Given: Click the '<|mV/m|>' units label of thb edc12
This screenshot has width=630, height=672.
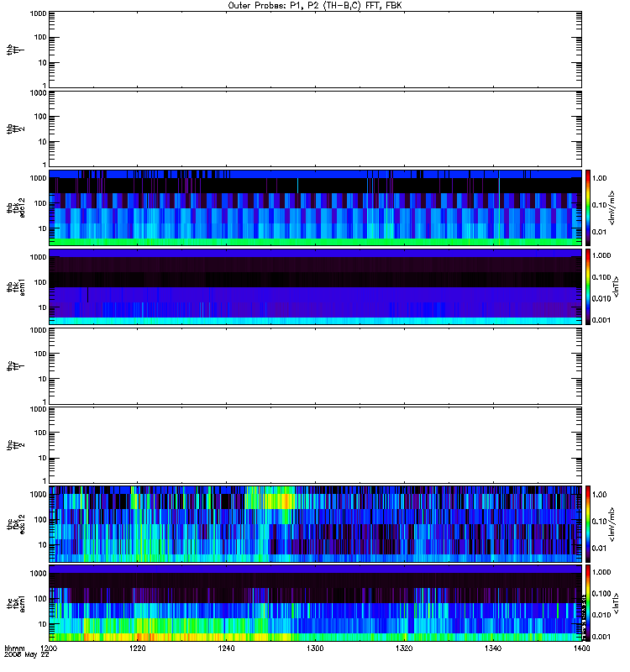Looking at the screenshot, I should pos(612,207).
